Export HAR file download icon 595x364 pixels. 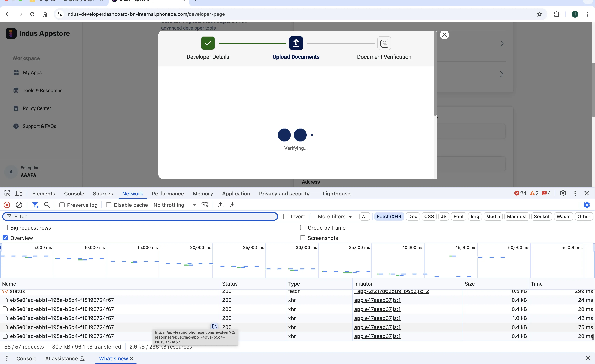point(233,205)
